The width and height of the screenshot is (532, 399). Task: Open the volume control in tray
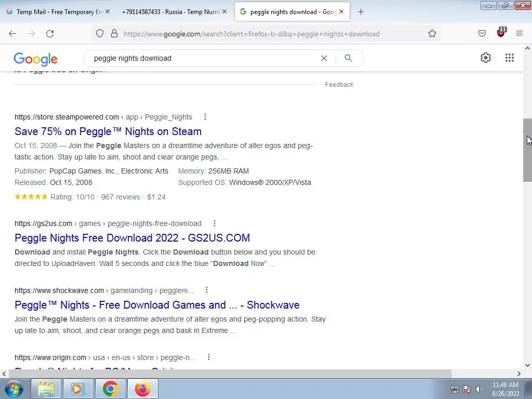pos(479,389)
